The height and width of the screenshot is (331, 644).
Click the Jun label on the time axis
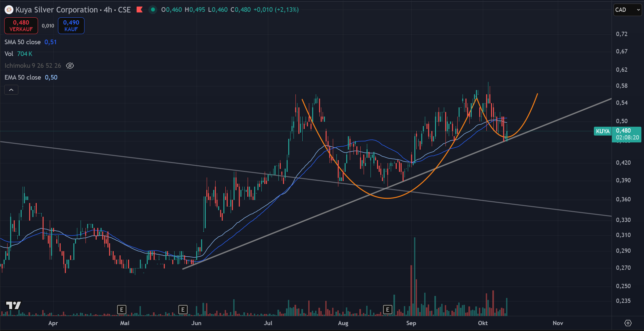coord(196,323)
